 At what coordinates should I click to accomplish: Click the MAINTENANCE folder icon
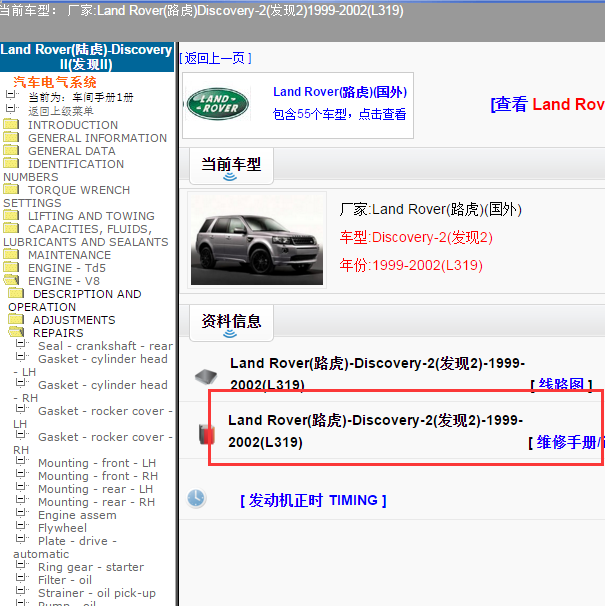11,254
